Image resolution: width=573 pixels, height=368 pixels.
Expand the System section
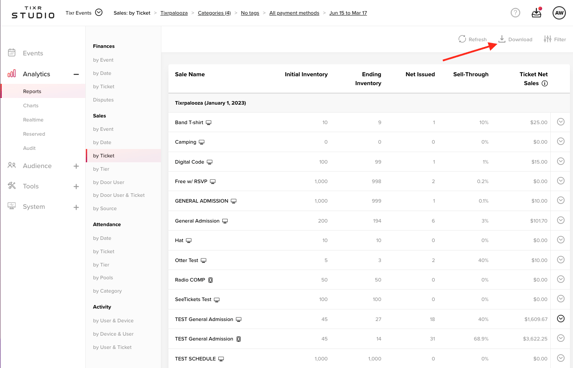[76, 207]
